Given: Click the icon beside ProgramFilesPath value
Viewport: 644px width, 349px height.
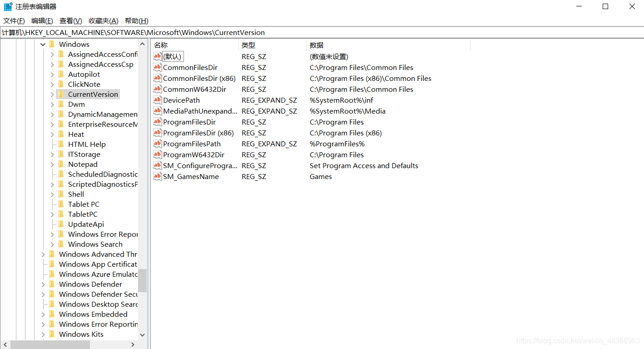Looking at the screenshot, I should click(157, 144).
